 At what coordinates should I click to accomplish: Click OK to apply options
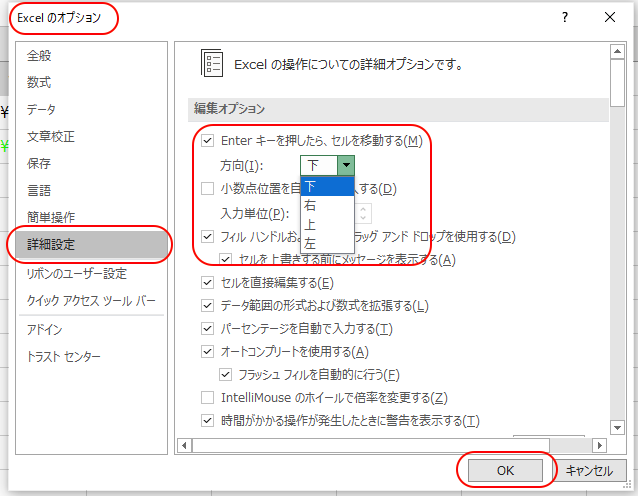[505, 470]
